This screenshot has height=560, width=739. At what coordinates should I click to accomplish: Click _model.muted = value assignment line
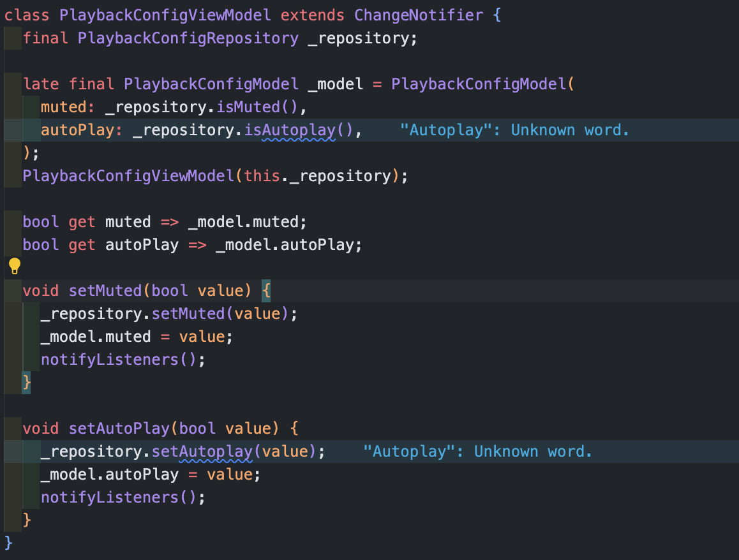[x=137, y=336]
